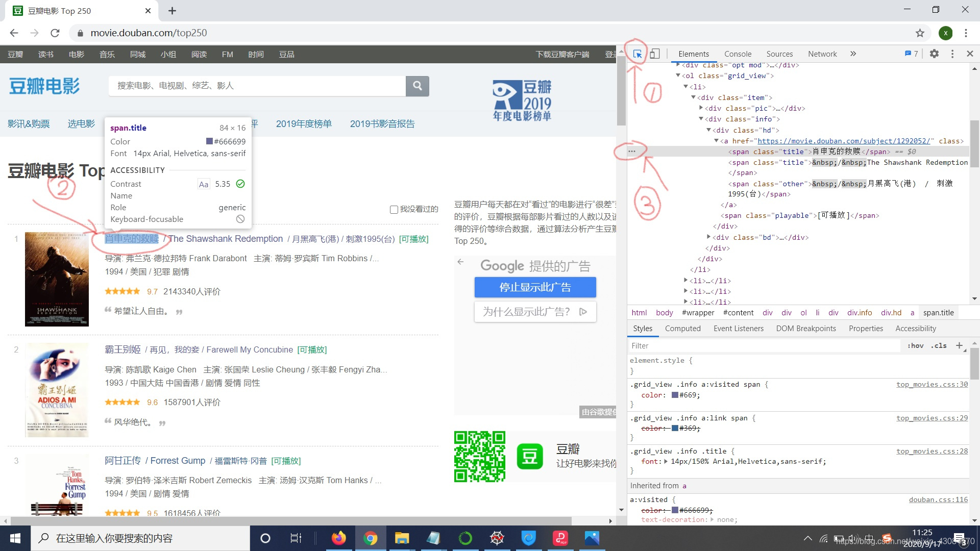Open the Properties tab

(x=866, y=329)
